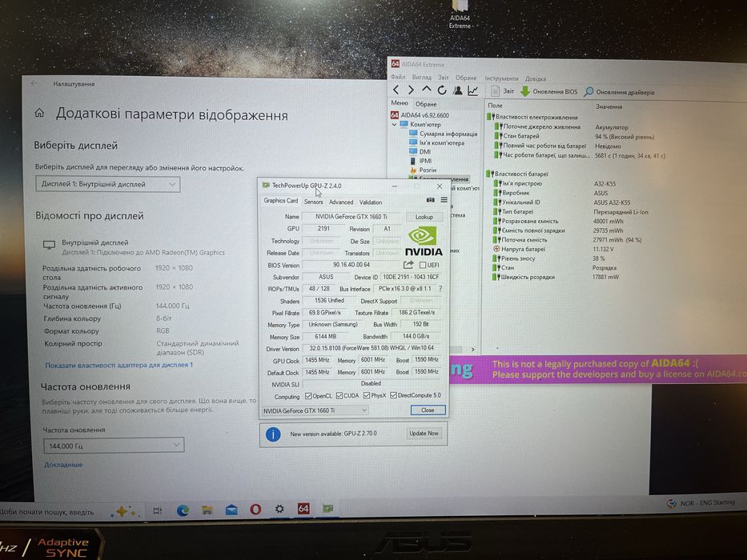Screen dimensions: 747x560
Task: Take GPU-Z screenshot with camera icon
Action: 430,200
